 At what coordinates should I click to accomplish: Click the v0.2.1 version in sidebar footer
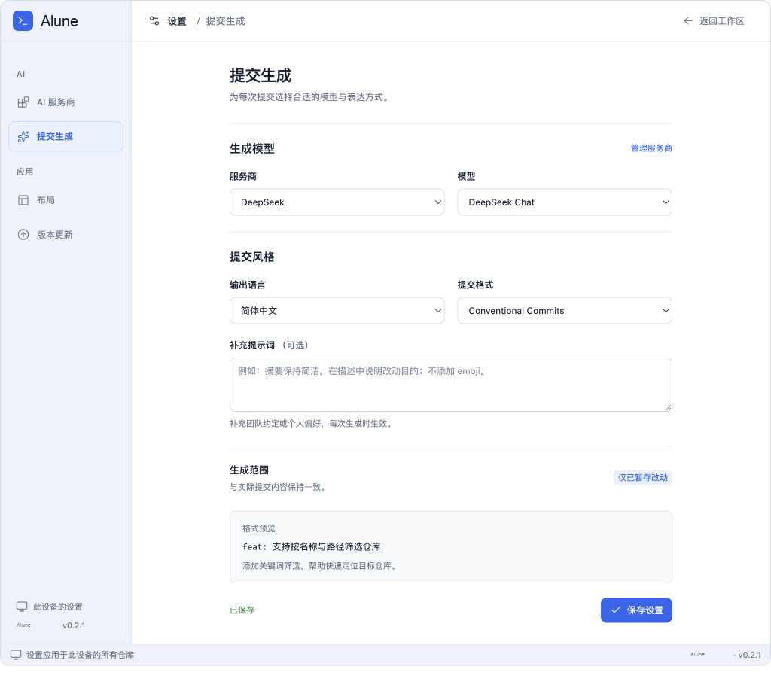(74, 625)
